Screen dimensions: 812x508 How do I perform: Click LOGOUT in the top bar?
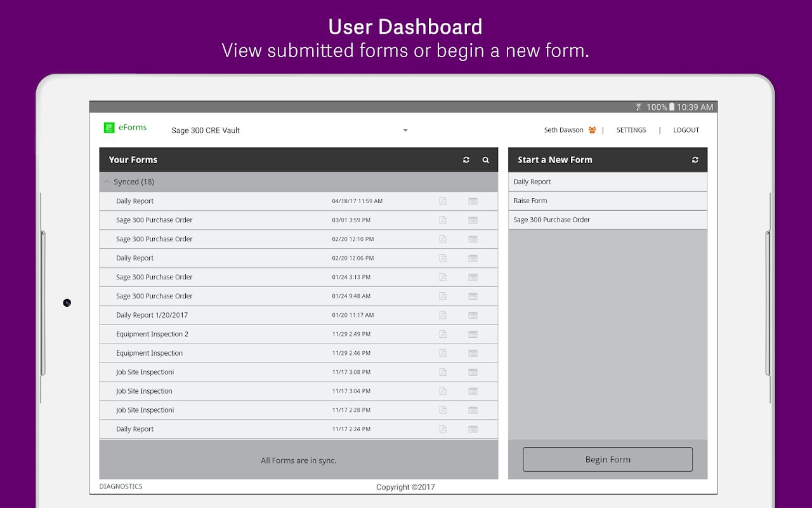click(x=686, y=130)
